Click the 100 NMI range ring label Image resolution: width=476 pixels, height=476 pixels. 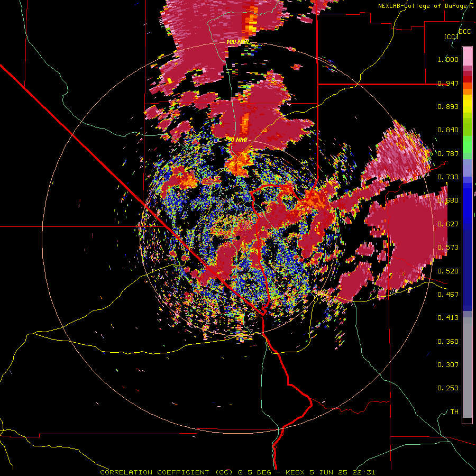[237, 42]
